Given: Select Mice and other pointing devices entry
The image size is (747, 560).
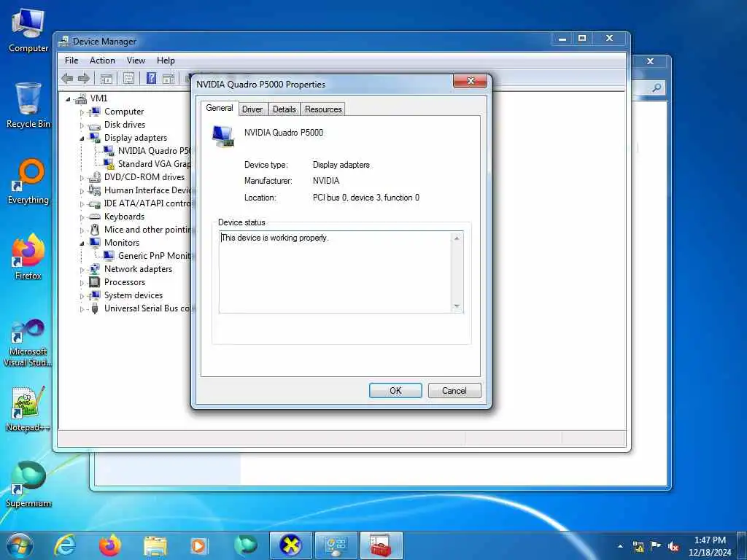Looking at the screenshot, I should 147,230.
